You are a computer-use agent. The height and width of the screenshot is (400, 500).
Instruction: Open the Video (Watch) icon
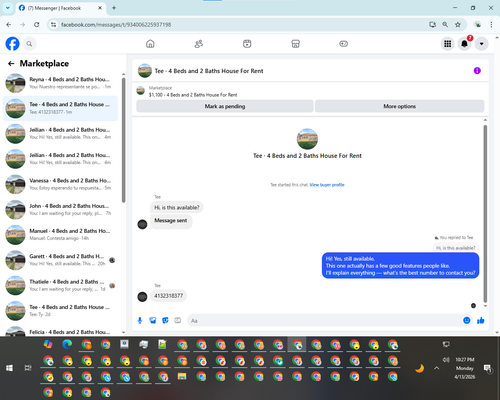[247, 44]
